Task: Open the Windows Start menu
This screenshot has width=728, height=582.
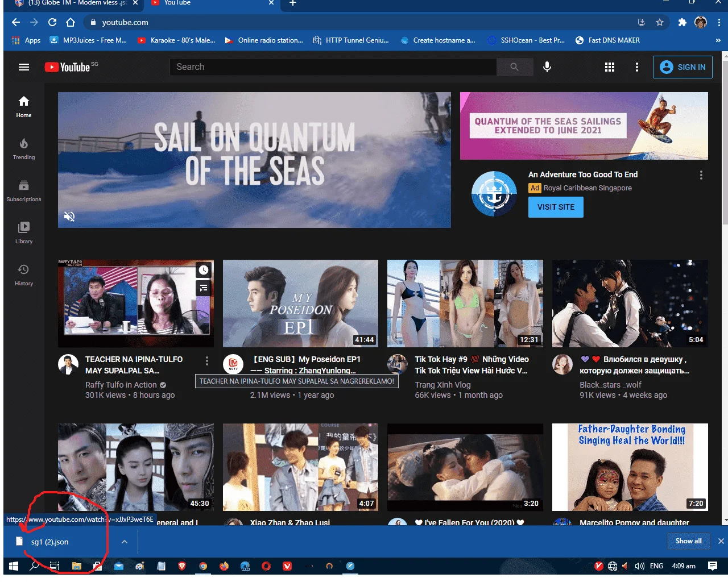Action: (14, 566)
